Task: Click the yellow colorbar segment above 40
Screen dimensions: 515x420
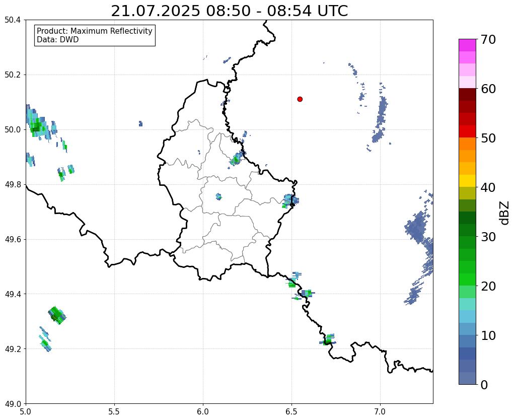Action: tap(467, 181)
